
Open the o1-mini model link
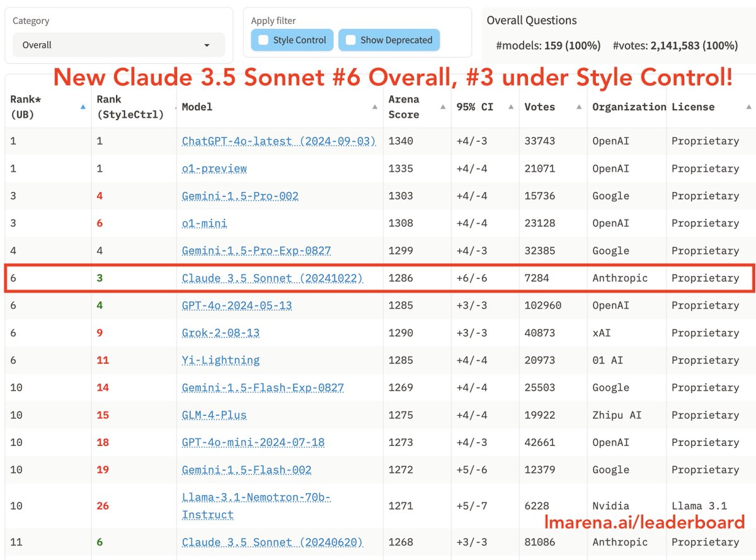click(204, 224)
